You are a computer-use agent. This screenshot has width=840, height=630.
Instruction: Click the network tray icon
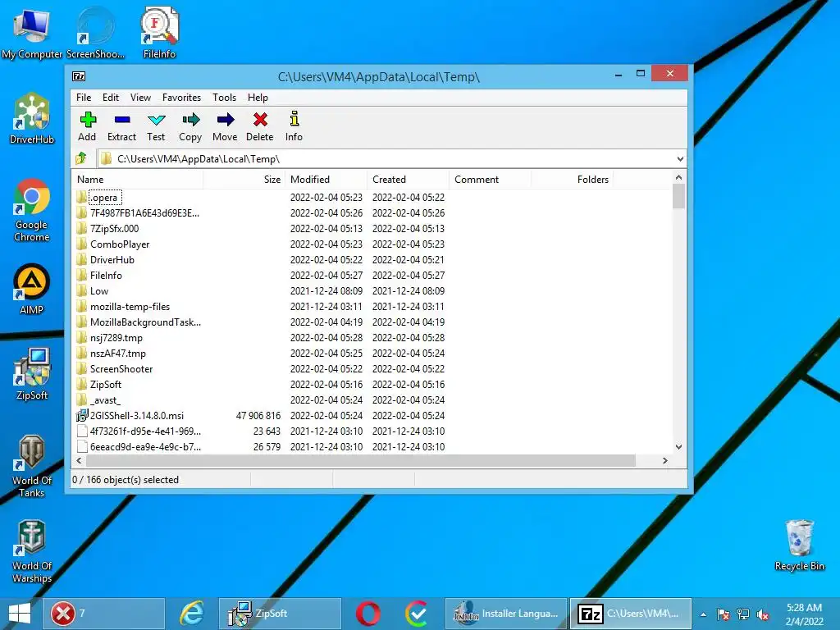tap(743, 614)
